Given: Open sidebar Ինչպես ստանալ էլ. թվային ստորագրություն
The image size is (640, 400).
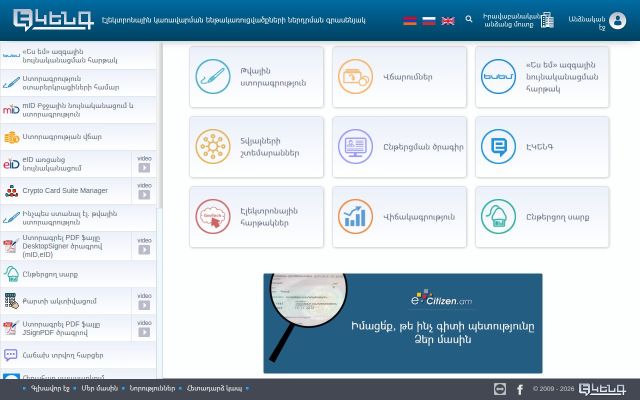Looking at the screenshot, I should pos(78,218).
